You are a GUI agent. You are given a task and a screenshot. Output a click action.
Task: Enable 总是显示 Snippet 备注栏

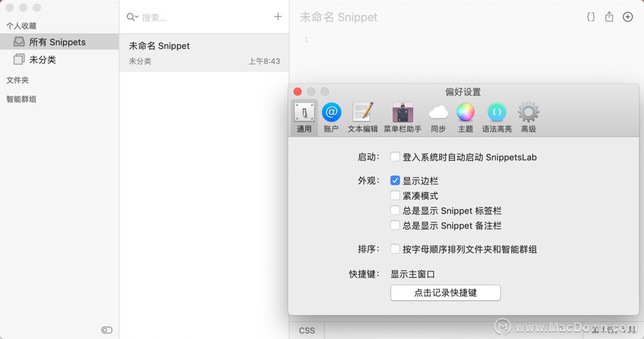click(x=395, y=225)
